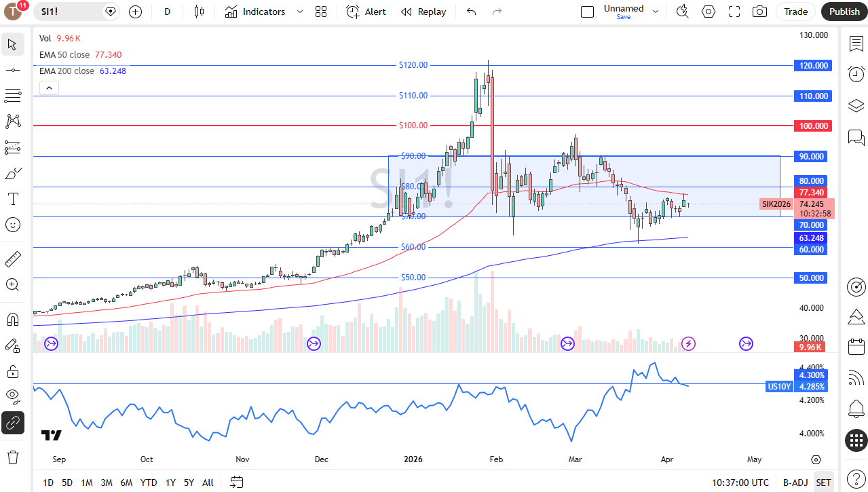Add symbol with plus circle icon
Screen dimensions: 868x492
[135, 12]
